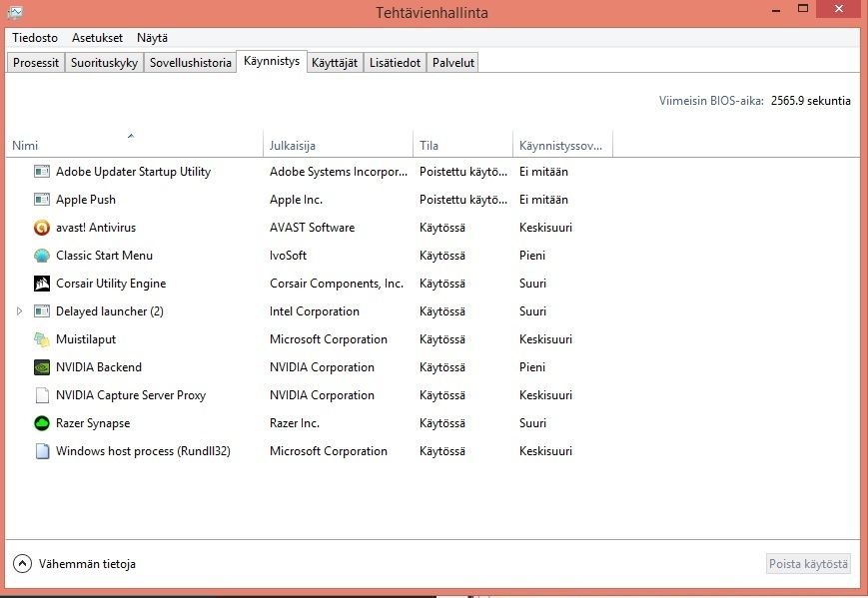This screenshot has width=868, height=598.
Task: Click the Classic Start Menu shell icon
Action: pos(42,256)
